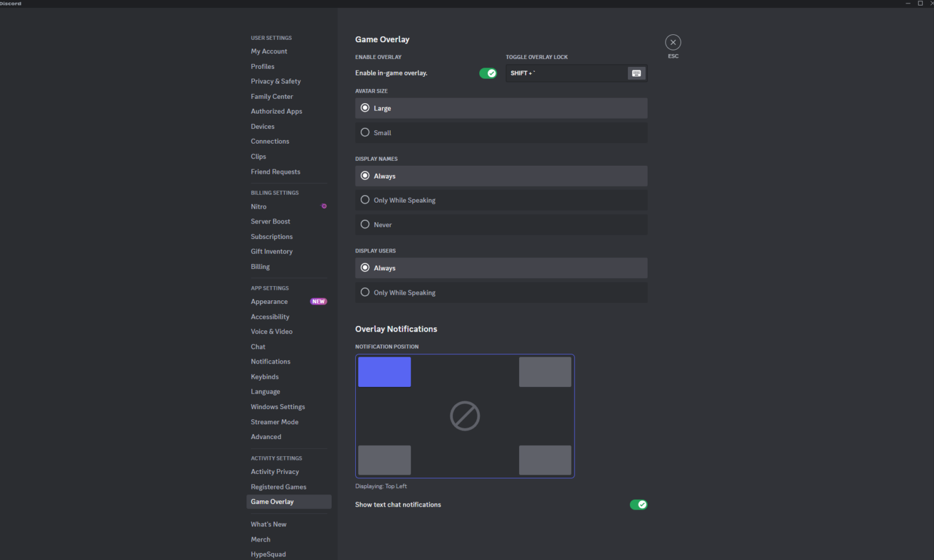Select Game Overlay in sidebar
The height and width of the screenshot is (560, 934).
tap(289, 502)
